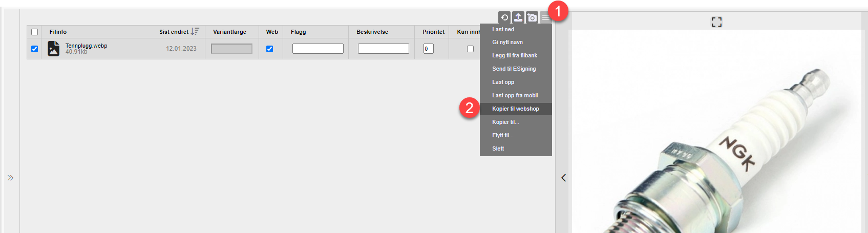Click the Variantfarge color swatch
Viewport: 868px width, 233px height.
pos(231,49)
